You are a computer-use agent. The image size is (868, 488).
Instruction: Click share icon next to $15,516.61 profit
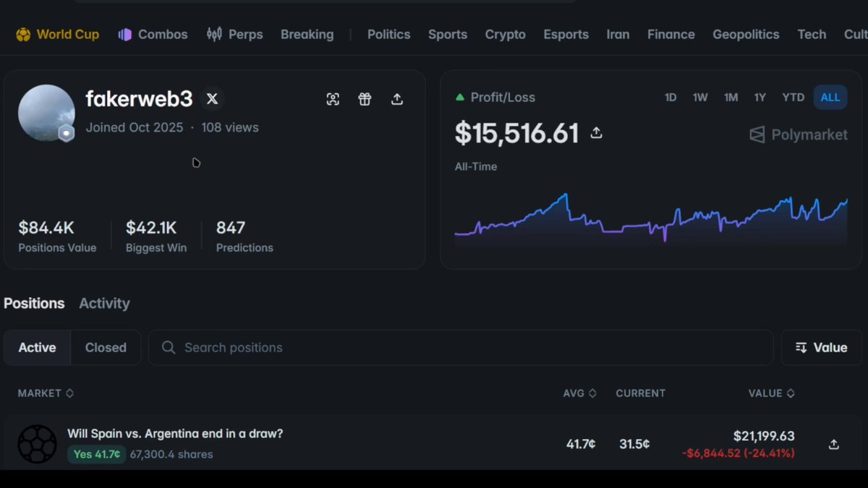(596, 133)
